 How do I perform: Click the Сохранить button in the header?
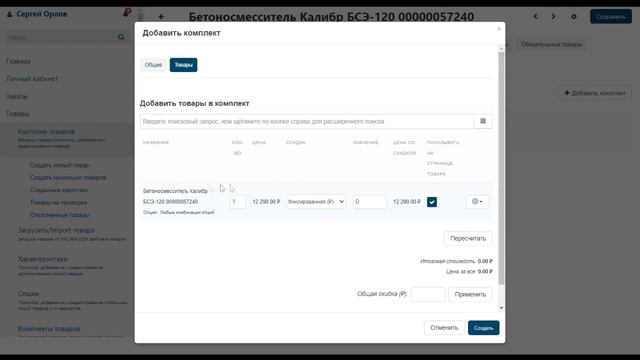[611, 17]
